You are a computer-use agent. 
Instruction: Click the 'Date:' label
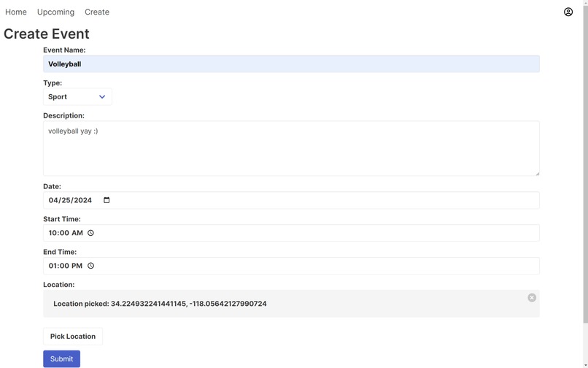click(52, 186)
